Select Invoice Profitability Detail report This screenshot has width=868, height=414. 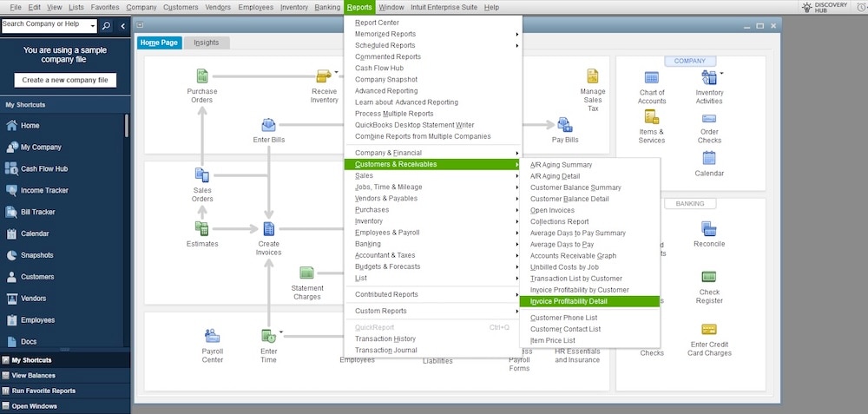point(589,301)
